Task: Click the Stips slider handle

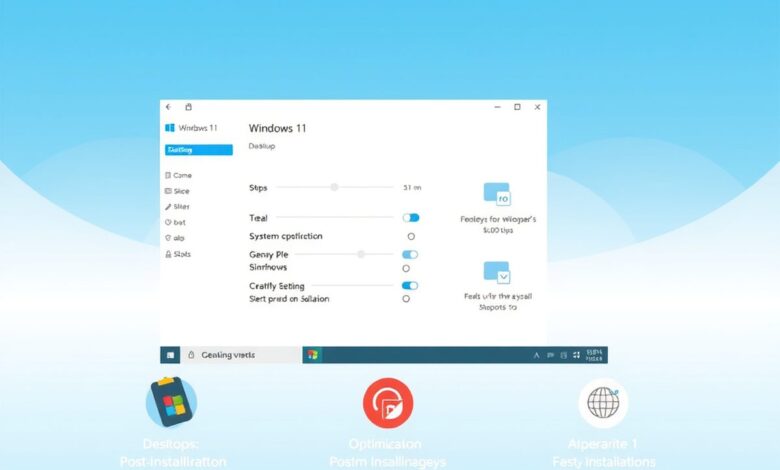Action: [334, 187]
